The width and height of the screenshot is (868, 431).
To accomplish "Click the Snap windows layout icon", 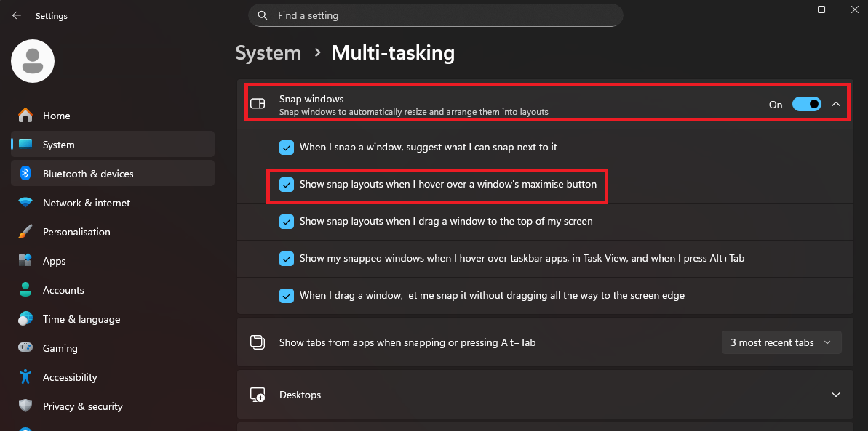I will click(x=258, y=103).
